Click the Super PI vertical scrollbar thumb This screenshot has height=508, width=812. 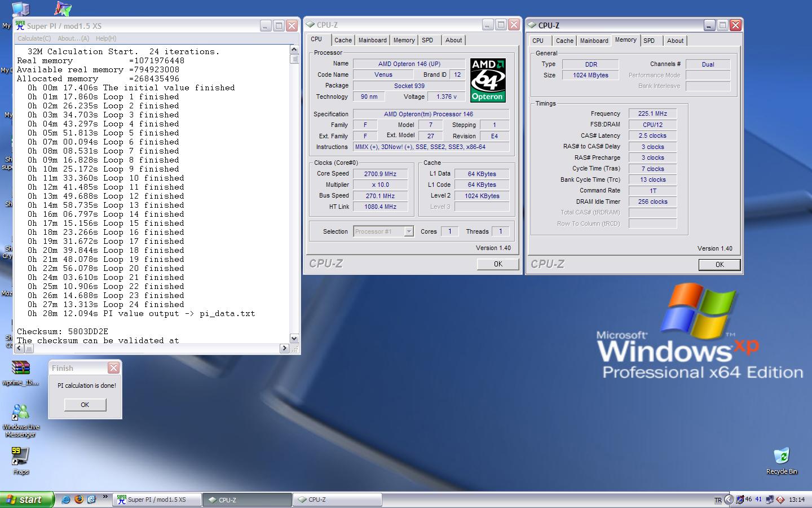point(294,59)
